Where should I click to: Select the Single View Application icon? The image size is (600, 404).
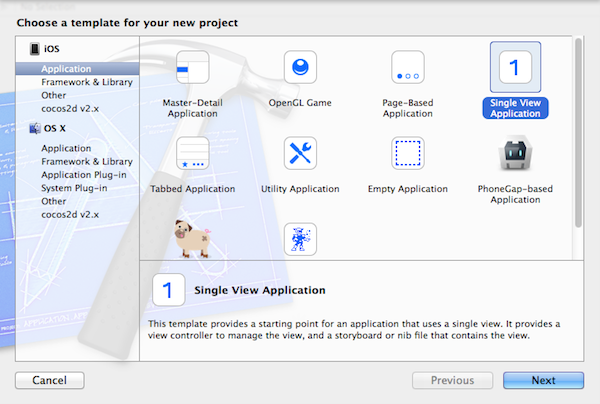(515, 67)
